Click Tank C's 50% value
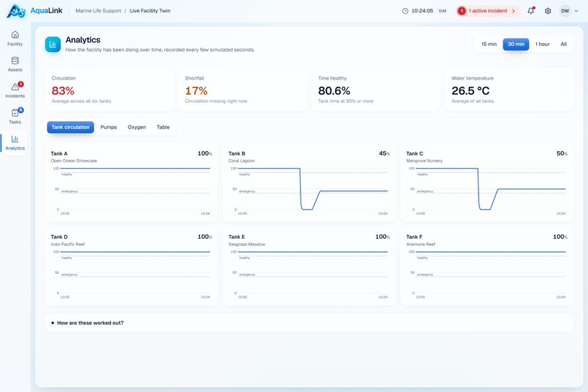 click(562, 153)
